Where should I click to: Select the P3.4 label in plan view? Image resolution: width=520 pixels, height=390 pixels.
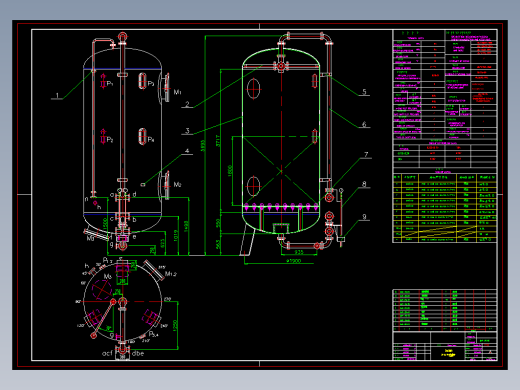153,334
